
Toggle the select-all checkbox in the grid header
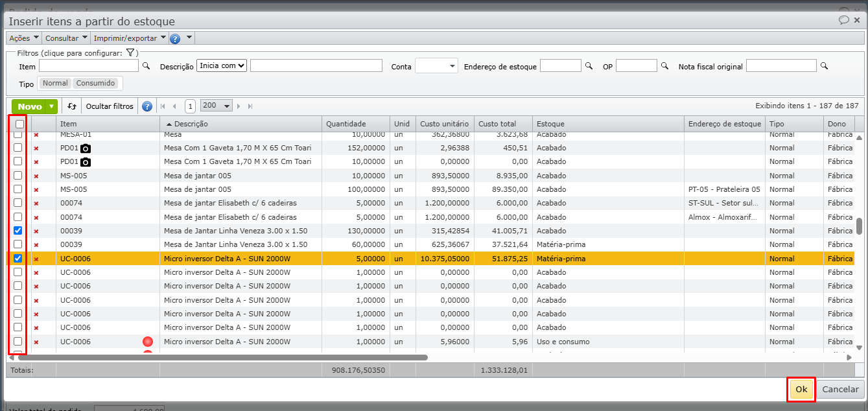point(19,124)
